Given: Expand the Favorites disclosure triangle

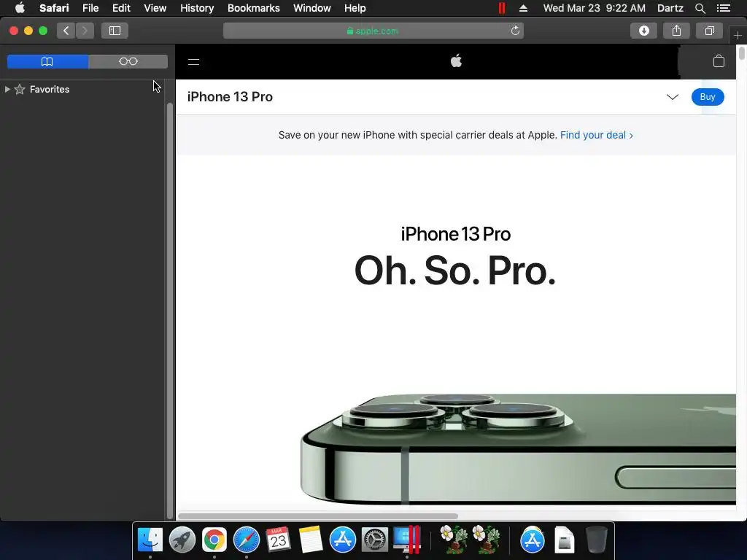Looking at the screenshot, I should [7, 89].
